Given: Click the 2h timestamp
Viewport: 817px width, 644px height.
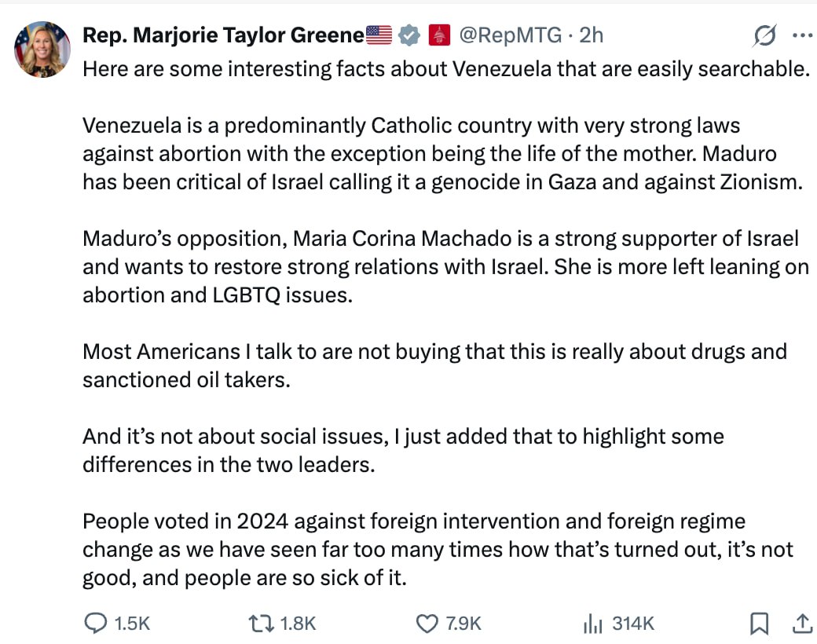Looking at the screenshot, I should coord(591,35).
